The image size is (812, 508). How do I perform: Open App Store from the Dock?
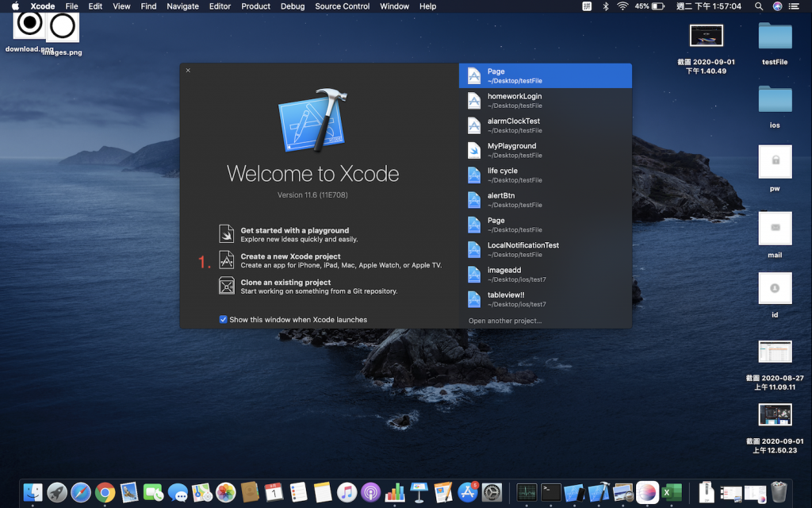pos(468,492)
